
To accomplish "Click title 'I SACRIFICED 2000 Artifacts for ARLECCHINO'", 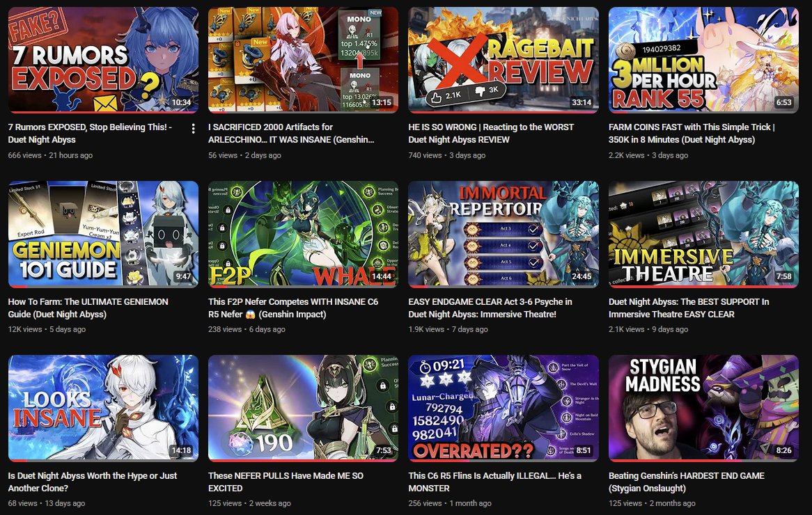I will (x=291, y=133).
